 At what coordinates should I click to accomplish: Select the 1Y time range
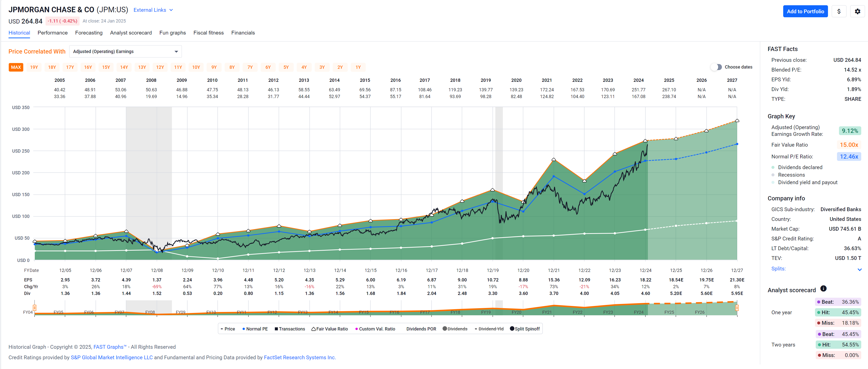click(358, 67)
